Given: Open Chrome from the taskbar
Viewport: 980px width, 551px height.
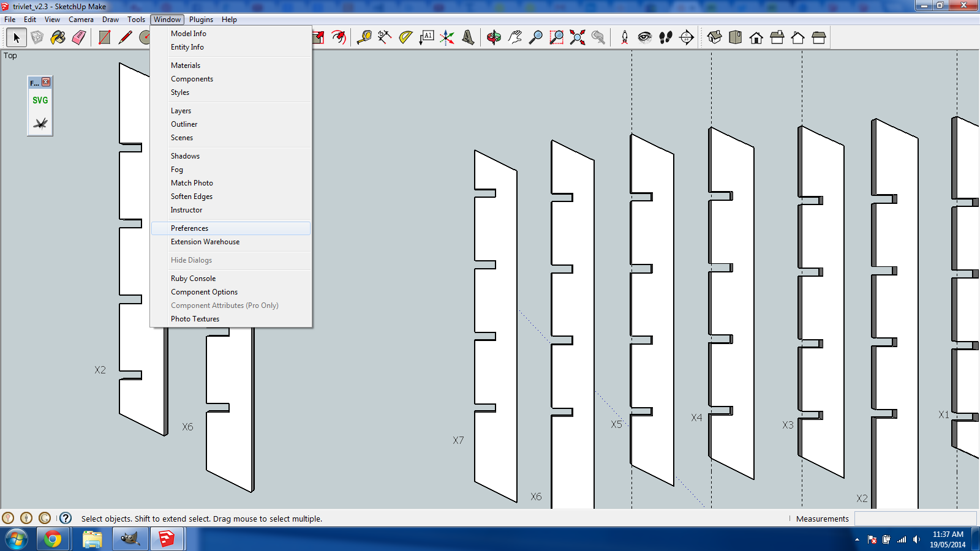Looking at the screenshot, I should point(53,539).
